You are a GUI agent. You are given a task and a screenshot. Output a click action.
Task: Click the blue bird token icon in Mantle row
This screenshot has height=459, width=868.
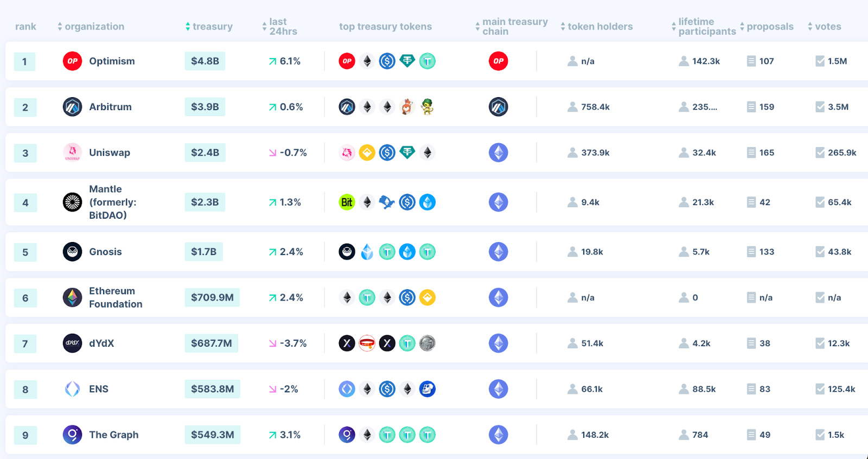coord(387,202)
